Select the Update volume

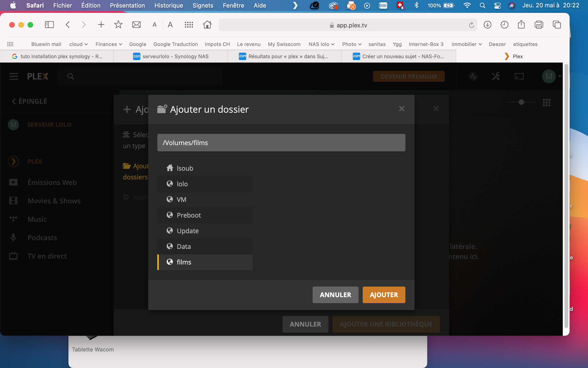point(205,231)
